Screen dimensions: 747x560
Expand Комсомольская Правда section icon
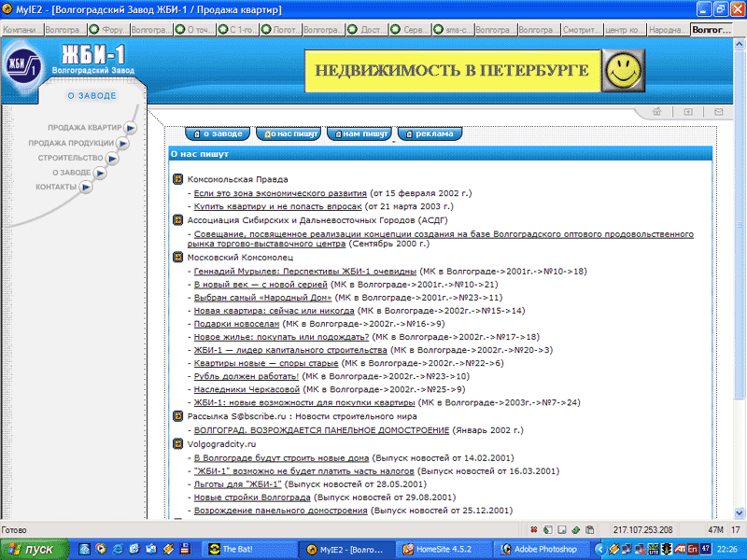(x=178, y=178)
